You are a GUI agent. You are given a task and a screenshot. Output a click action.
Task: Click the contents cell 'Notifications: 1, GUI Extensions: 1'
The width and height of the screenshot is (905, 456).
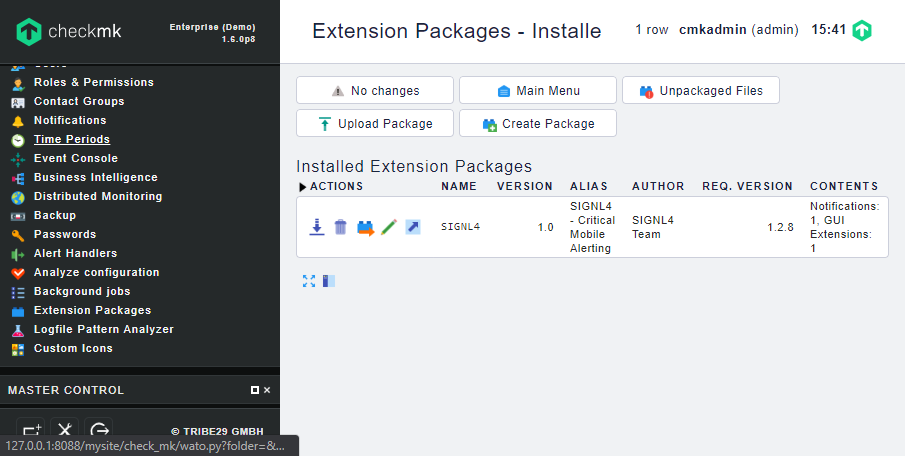tap(844, 227)
